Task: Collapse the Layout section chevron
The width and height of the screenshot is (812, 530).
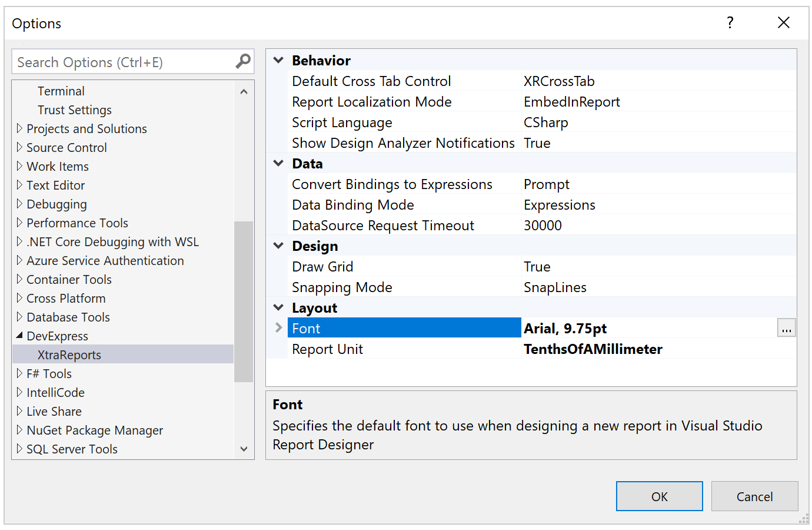Action: pyautogui.click(x=278, y=307)
